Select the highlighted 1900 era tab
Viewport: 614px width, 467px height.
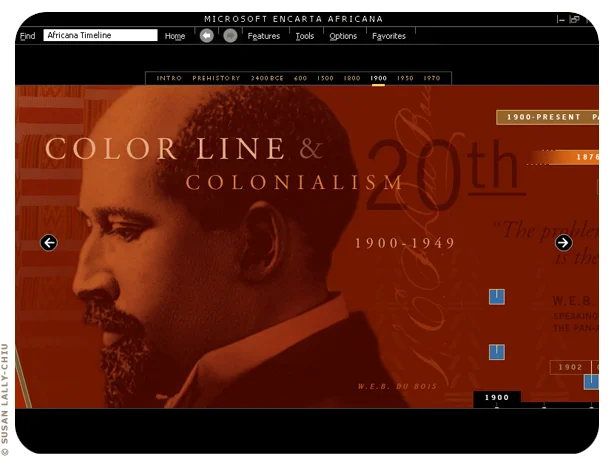tap(378, 78)
